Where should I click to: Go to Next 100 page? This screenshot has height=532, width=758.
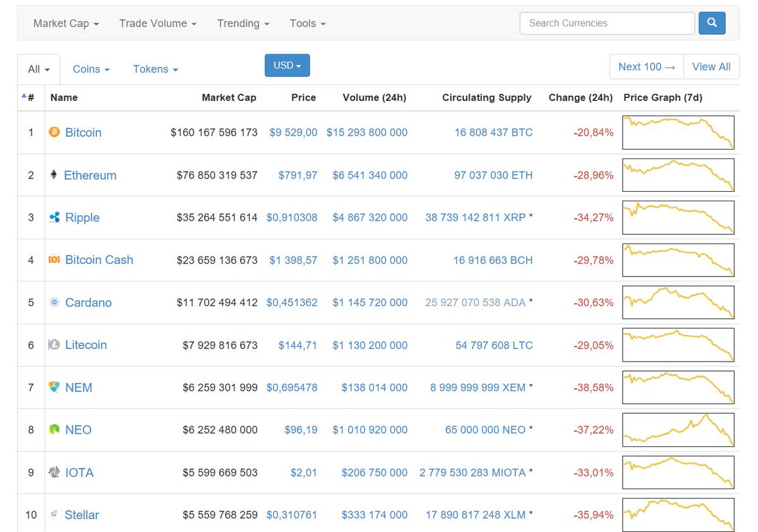pos(647,67)
